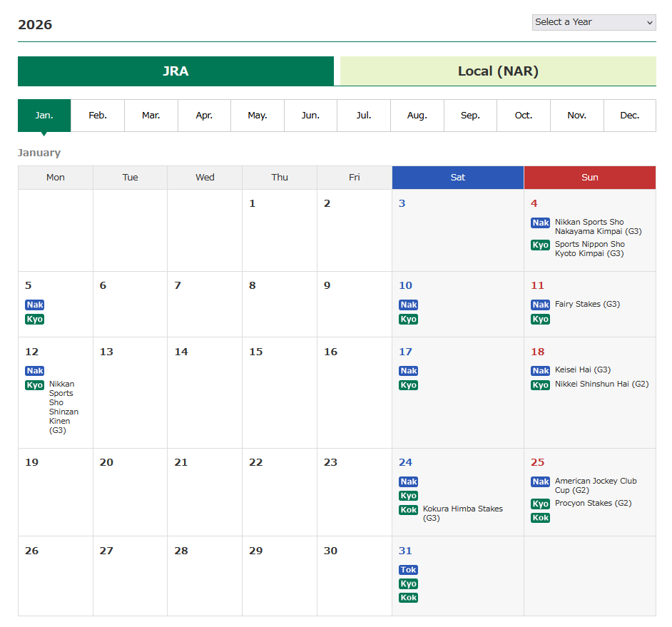Select the Jun. month tab
This screenshot has width=672, height=627.
310,116
